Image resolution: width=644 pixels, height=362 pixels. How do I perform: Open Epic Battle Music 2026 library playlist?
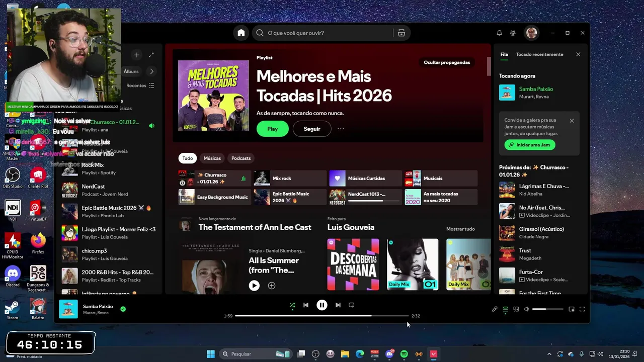click(109, 212)
